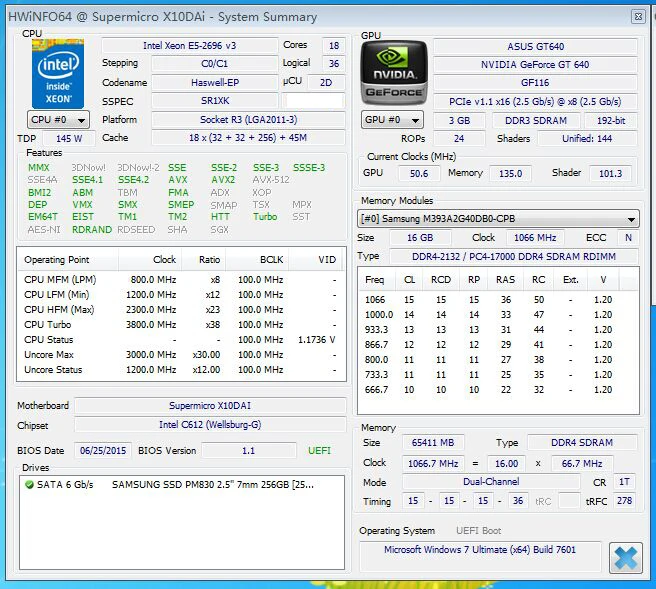
Task: Click the tRFC value 278
Action: tap(624, 501)
